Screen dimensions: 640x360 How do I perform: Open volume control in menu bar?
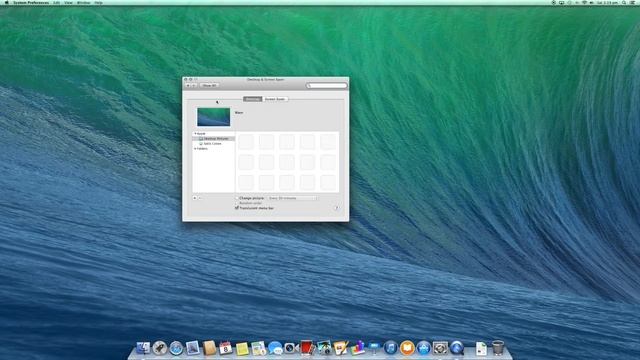tap(591, 2)
